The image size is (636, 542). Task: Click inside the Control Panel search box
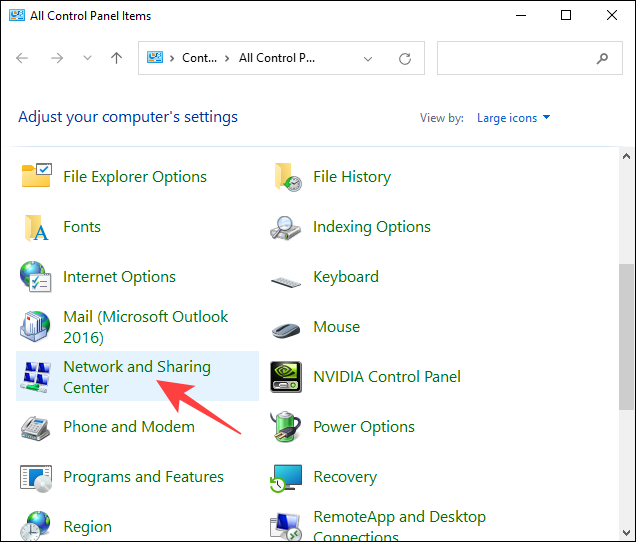point(515,58)
